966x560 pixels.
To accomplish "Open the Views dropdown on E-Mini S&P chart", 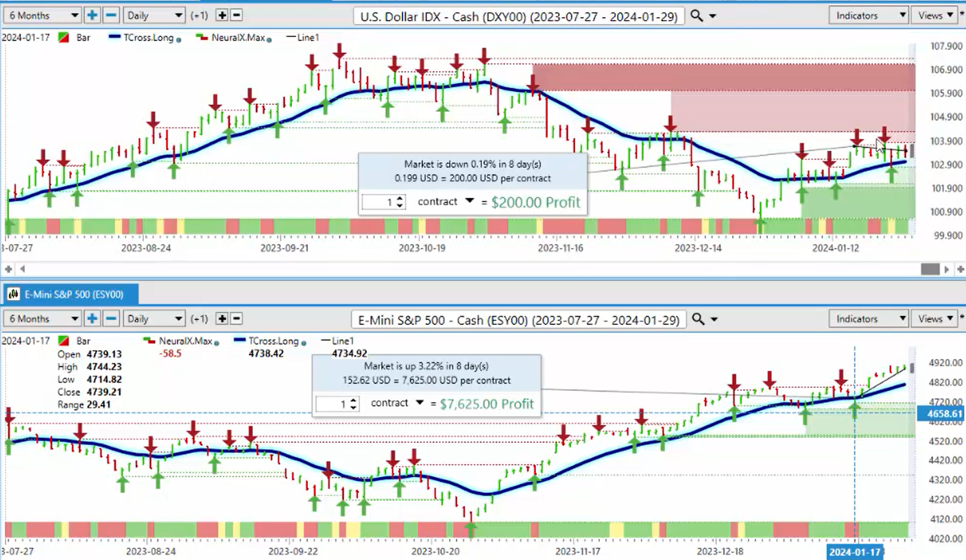I will pyautogui.click(x=936, y=319).
